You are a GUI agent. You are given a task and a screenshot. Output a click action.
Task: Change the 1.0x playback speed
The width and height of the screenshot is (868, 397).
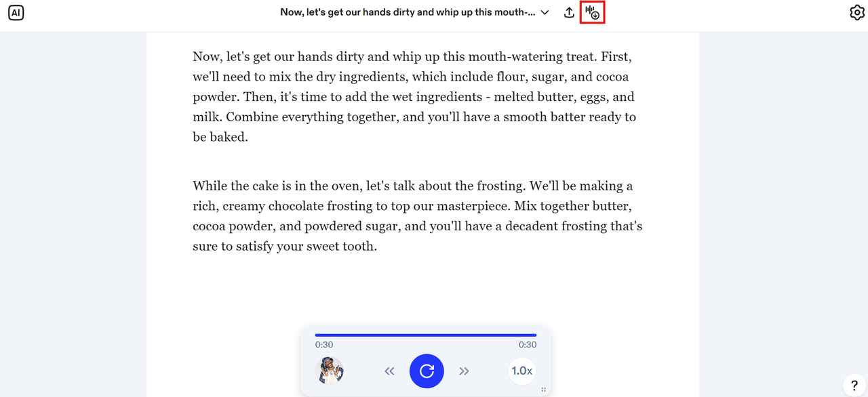pos(521,371)
